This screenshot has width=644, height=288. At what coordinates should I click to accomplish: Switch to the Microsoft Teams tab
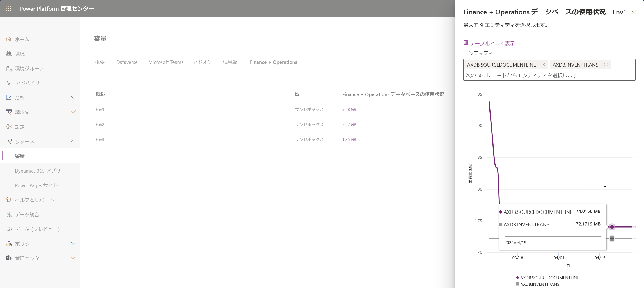(x=166, y=62)
